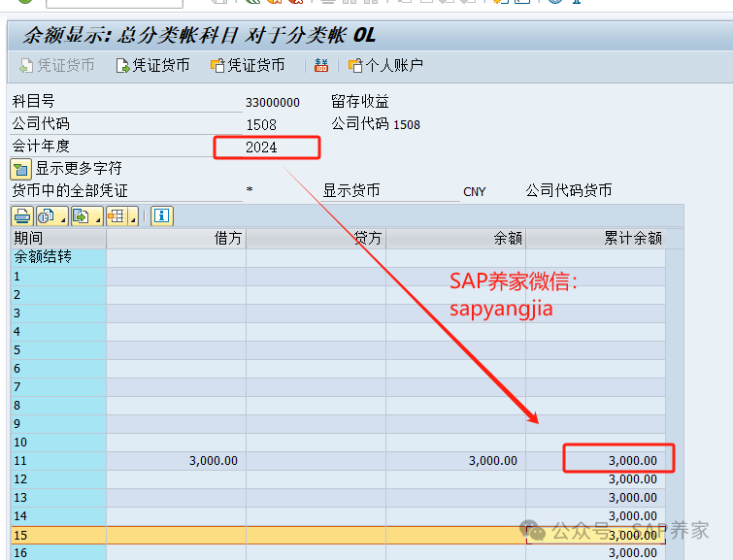733x560 pixels.
Task: Click the greyed-out 凭证货币 button with back arrow
Action: (x=57, y=65)
